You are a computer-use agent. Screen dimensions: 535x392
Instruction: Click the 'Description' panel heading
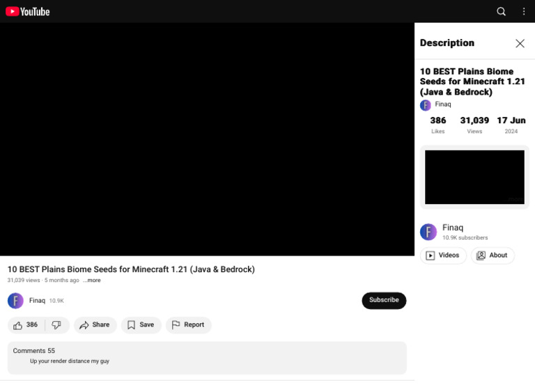click(x=447, y=43)
